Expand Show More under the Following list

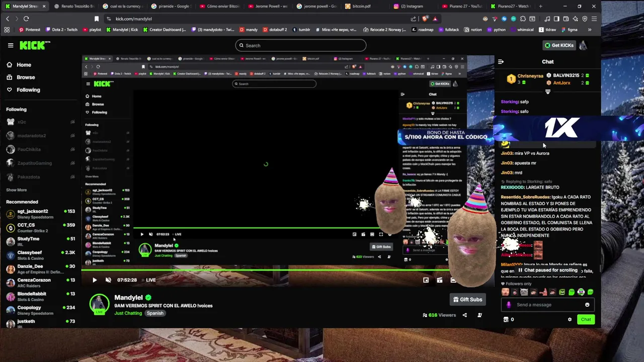[16, 190]
